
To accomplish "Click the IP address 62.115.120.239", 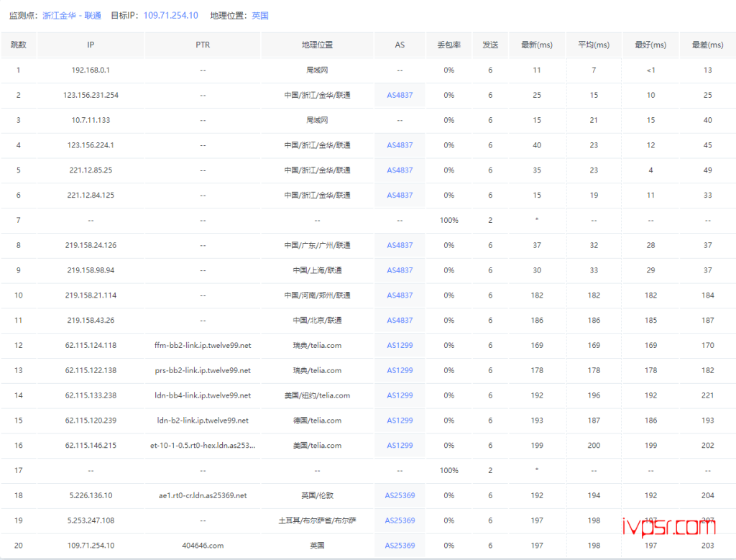I will coord(91,421).
